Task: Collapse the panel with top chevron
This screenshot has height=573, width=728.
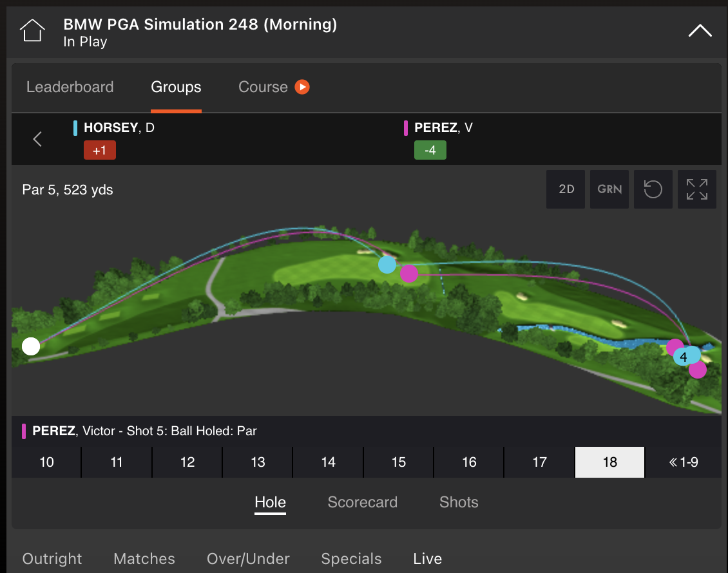Action: [x=700, y=31]
